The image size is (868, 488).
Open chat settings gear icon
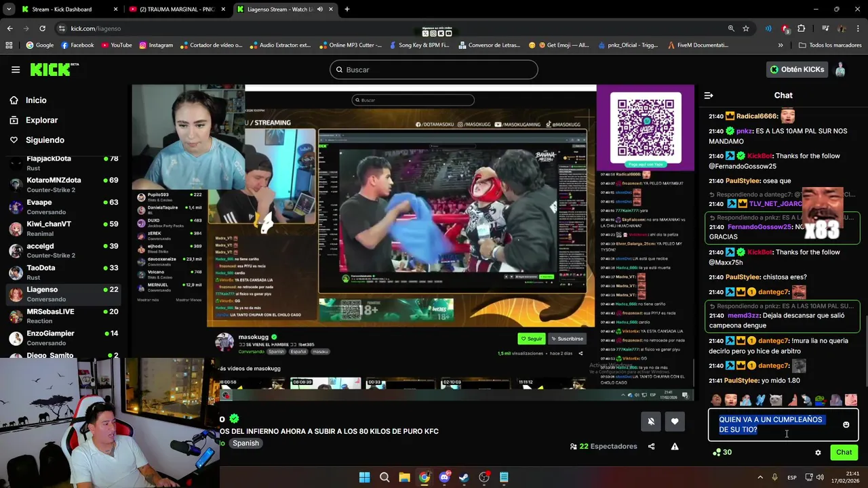(x=818, y=452)
